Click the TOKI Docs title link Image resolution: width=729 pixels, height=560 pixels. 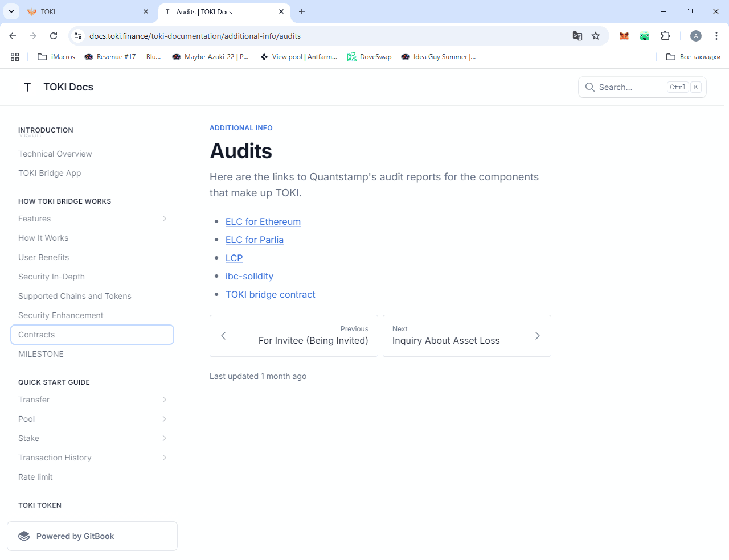pos(68,87)
